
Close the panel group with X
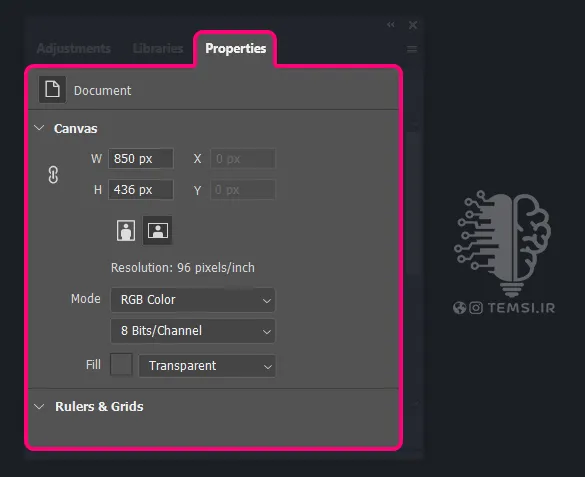pyautogui.click(x=413, y=25)
